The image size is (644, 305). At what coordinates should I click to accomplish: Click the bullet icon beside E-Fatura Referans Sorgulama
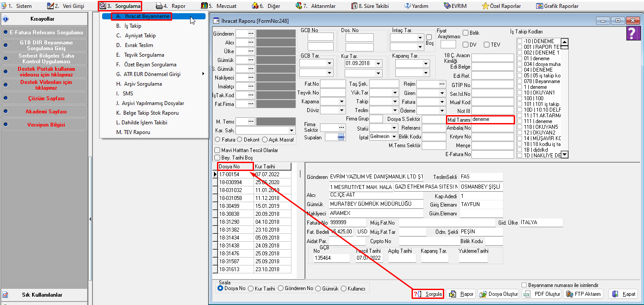tap(5, 33)
